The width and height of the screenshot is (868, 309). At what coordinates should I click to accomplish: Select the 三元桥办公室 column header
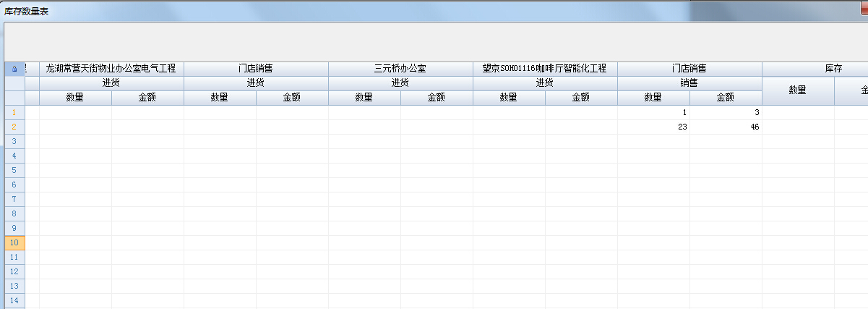[x=400, y=69]
